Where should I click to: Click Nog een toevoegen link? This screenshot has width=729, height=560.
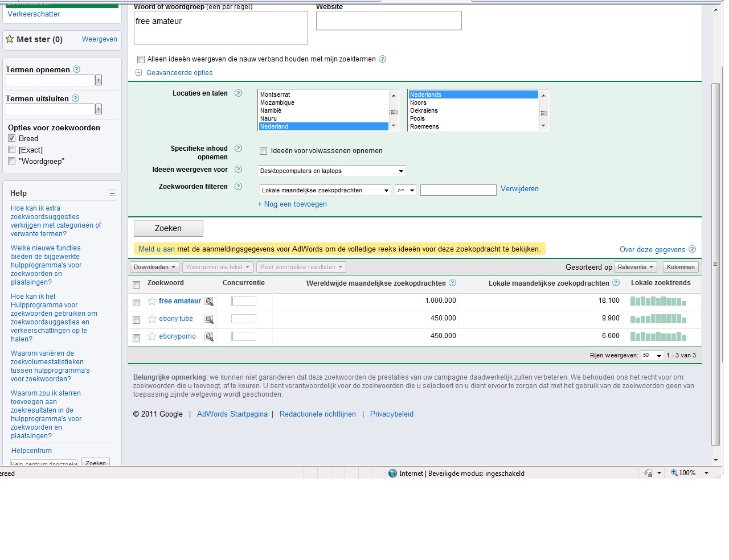click(292, 204)
